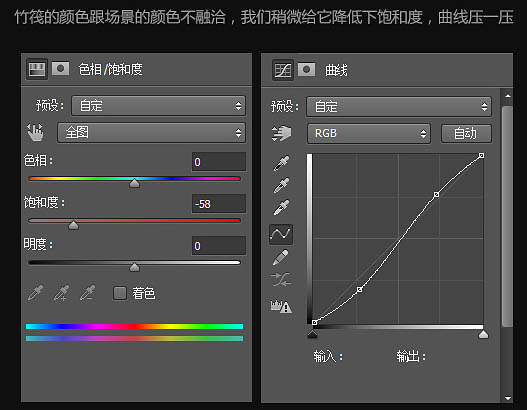Viewport: 527px width, 410px height.
Task: Pick the white point eyedropper in Curves
Action: [x=281, y=207]
